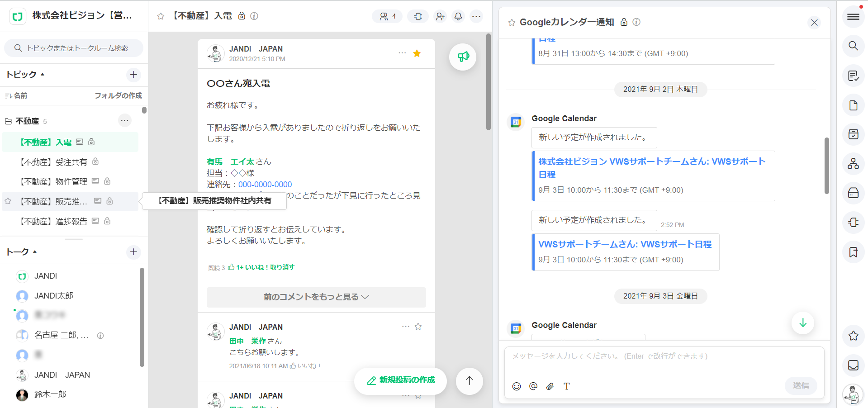The image size is (868, 408).
Task: Open group chat 名古屋 三郎
Action: tap(61, 335)
